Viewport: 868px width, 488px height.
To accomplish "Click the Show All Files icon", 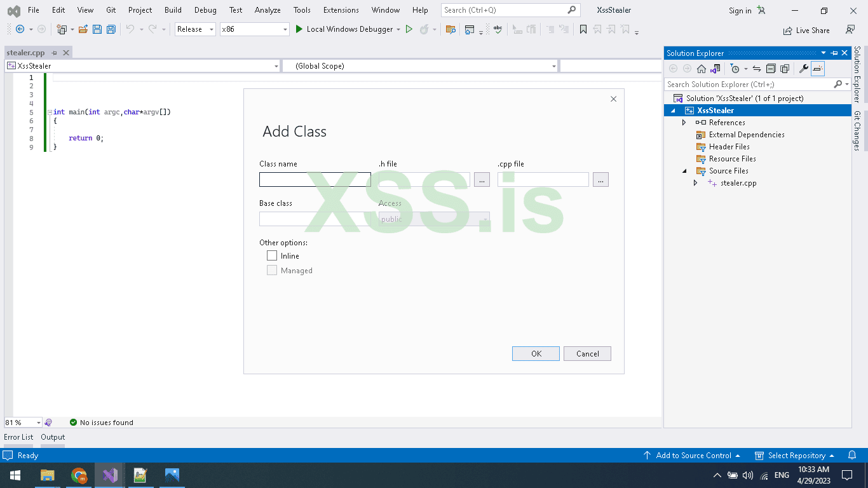I will click(785, 69).
